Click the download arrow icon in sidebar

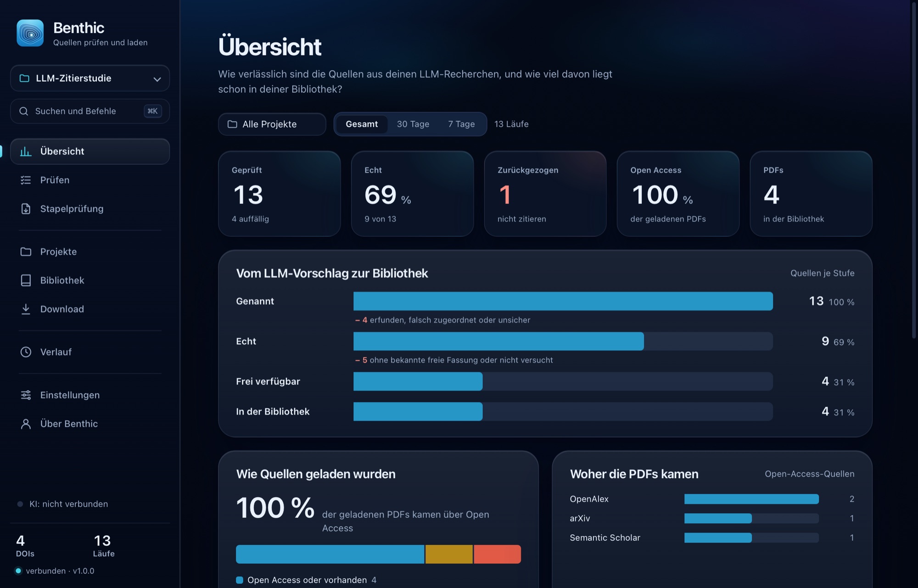(26, 309)
